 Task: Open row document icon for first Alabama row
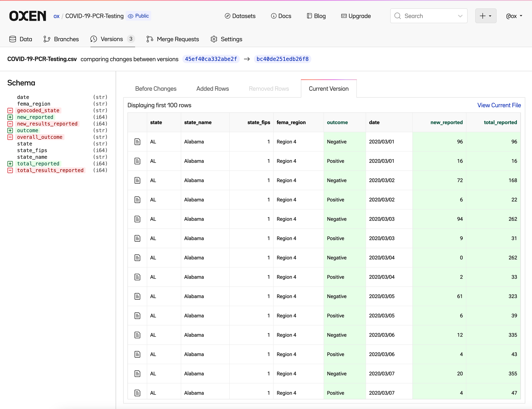137,142
